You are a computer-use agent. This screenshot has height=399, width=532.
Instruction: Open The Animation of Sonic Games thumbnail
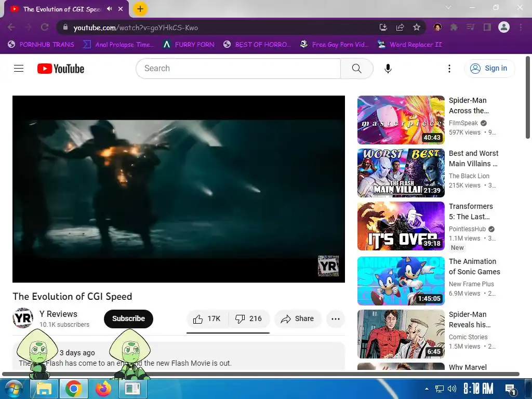(x=401, y=281)
